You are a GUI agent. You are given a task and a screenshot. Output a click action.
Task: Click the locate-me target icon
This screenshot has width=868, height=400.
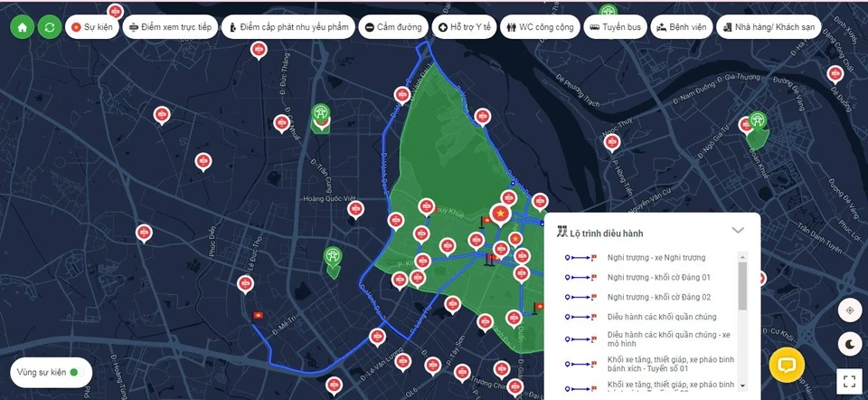click(850, 310)
